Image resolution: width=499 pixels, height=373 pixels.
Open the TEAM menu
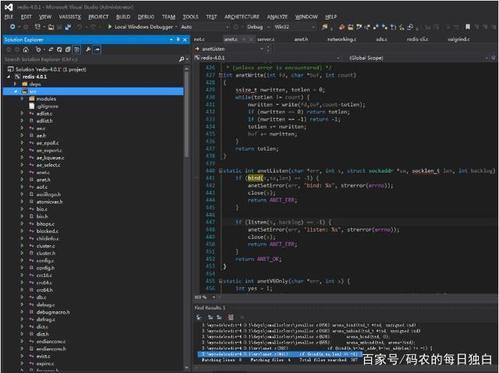click(169, 17)
